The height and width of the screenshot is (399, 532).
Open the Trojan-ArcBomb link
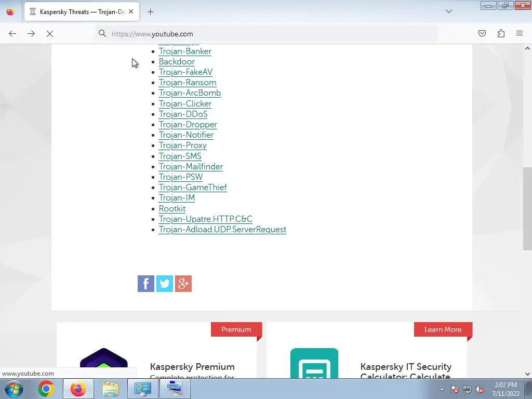pyautogui.click(x=190, y=93)
